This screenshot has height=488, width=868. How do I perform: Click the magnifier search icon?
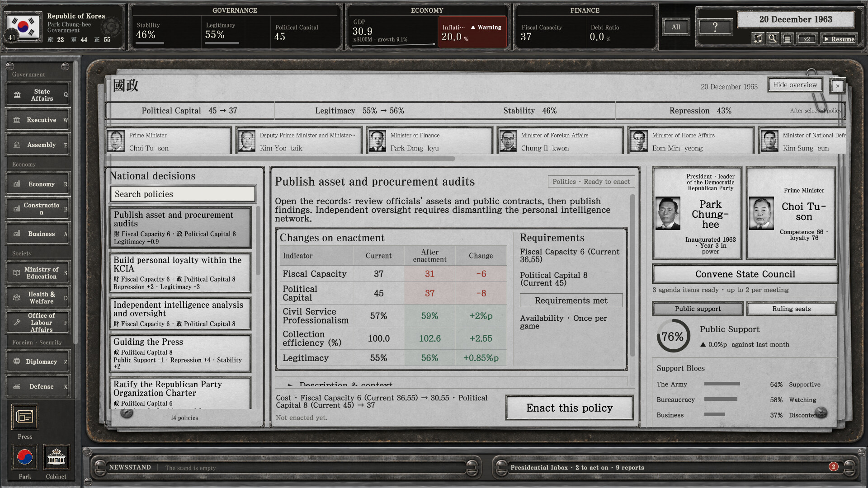(x=773, y=39)
